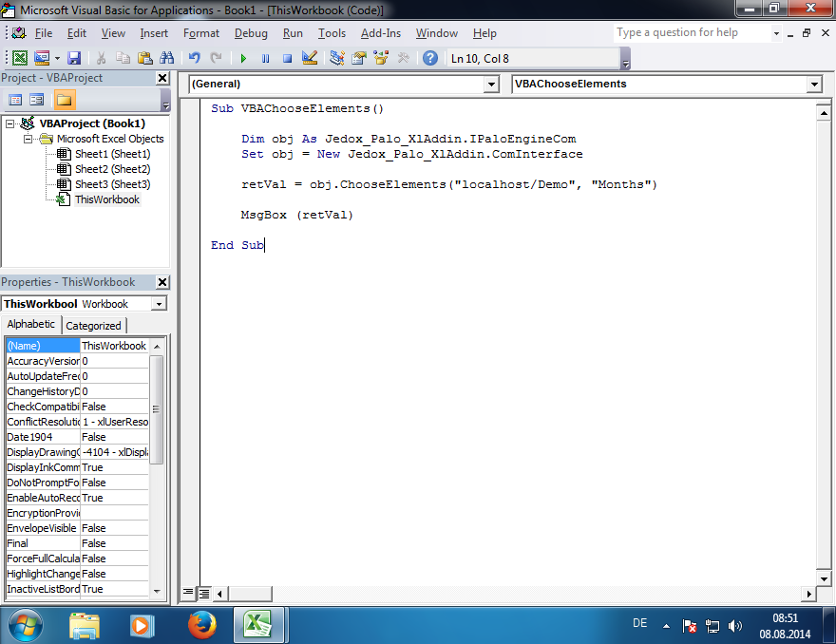
Task: Close the Project - VBAProject panel
Action: (162, 79)
